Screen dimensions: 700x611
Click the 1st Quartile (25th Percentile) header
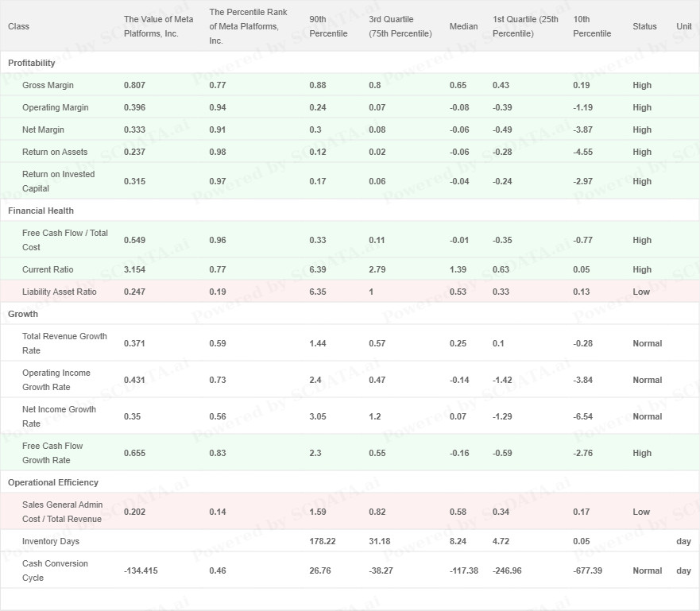pyautogui.click(x=525, y=26)
